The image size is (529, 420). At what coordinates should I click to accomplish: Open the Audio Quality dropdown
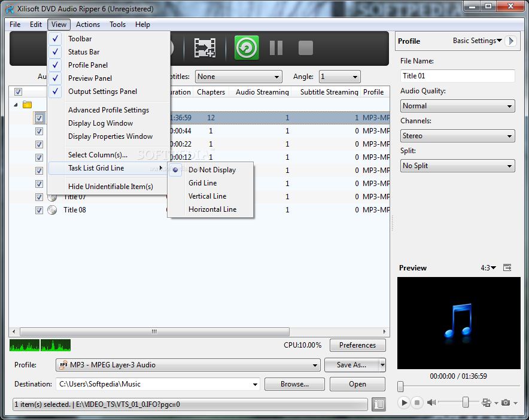pyautogui.click(x=457, y=106)
